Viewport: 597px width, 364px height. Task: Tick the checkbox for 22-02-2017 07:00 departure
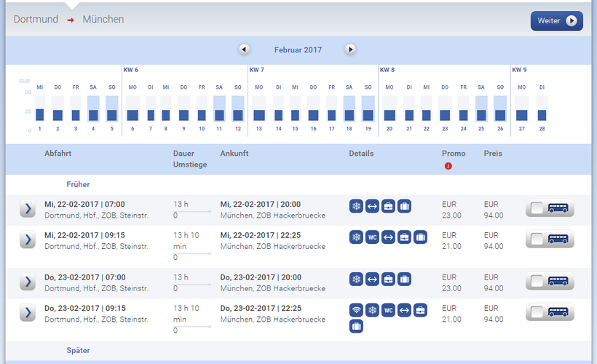point(537,209)
